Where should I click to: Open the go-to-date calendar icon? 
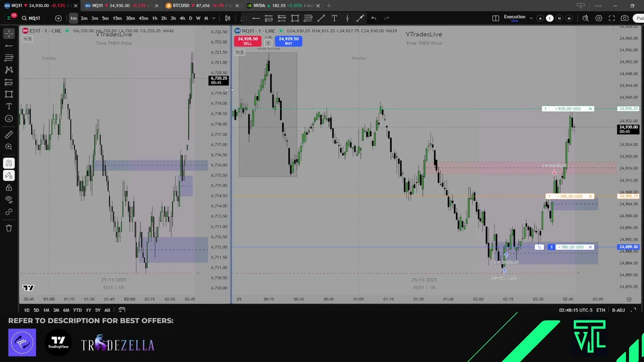pos(122,310)
